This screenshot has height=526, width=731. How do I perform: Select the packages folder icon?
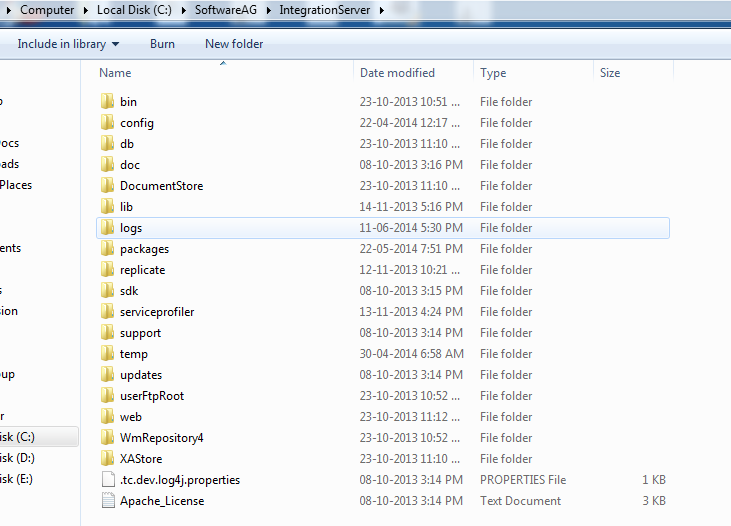point(107,248)
